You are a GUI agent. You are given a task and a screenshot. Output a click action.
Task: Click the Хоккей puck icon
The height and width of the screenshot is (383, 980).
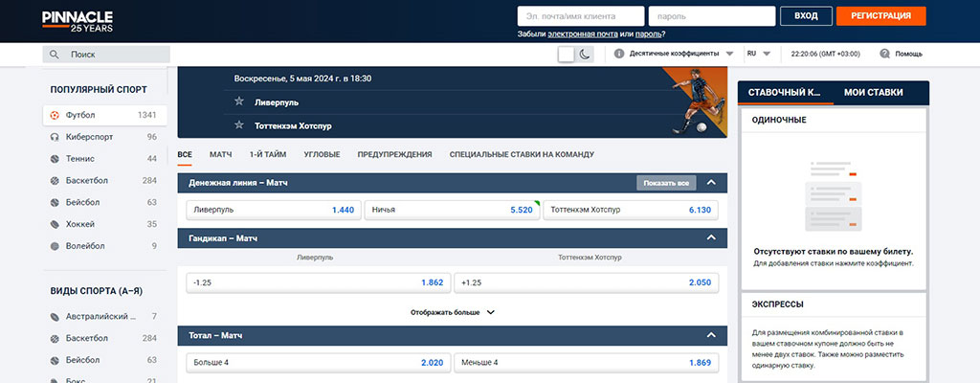(55, 224)
